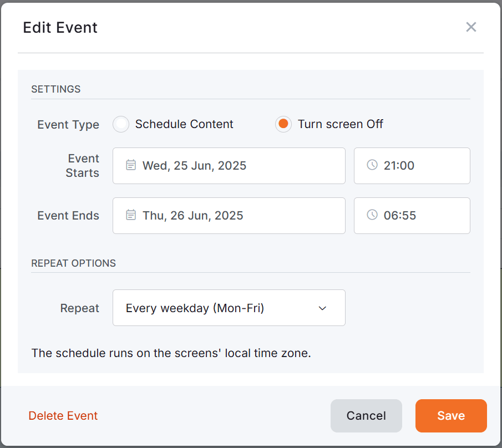Open the end date field Thu, 26 Jun, 2025
This screenshot has width=502, height=448.
(x=229, y=216)
